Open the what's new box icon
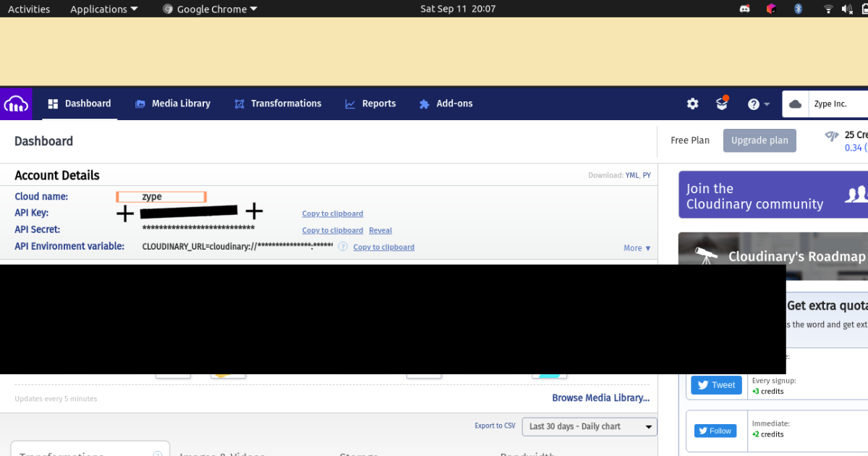This screenshot has height=456, width=868. pyautogui.click(x=722, y=104)
